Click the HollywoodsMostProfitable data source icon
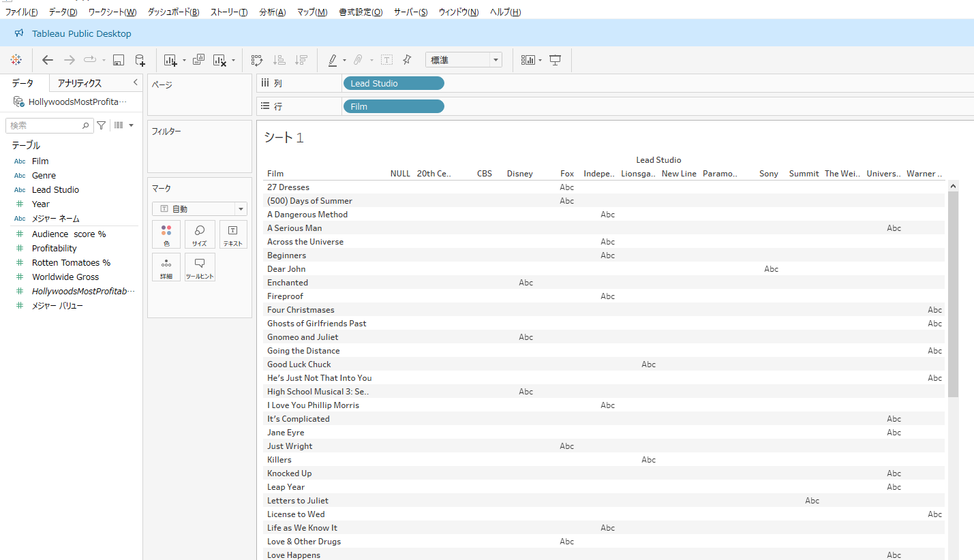 click(18, 102)
